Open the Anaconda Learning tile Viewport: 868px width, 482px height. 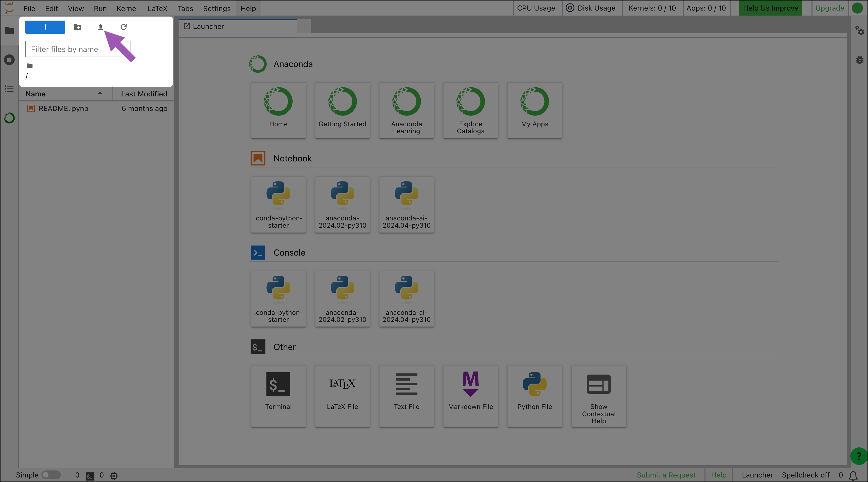pyautogui.click(x=406, y=110)
